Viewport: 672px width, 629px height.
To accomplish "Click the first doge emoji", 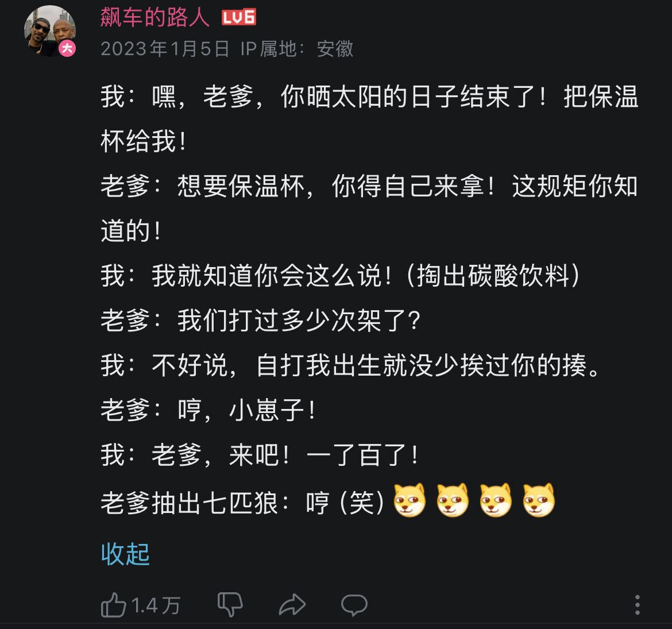I will 410,500.
